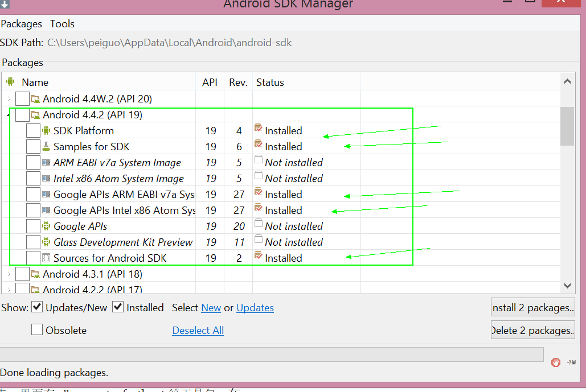Screen dimensions: 586x392
Task: Click the Android SDK Manager title bar icon
Action: tap(5, 4)
